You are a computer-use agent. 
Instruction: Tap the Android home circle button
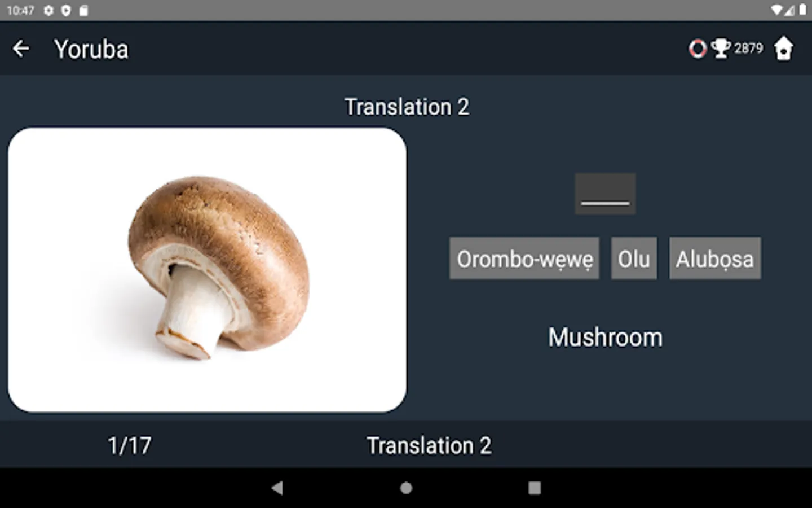[406, 488]
